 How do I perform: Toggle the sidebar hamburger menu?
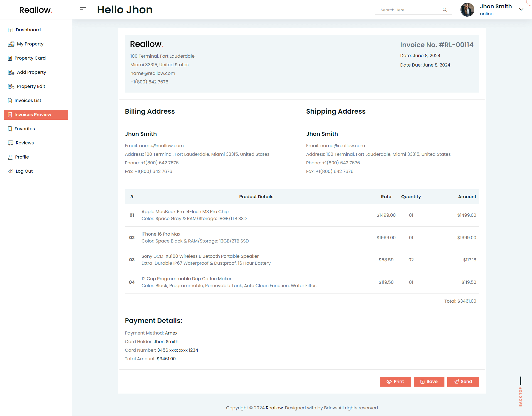pyautogui.click(x=83, y=10)
